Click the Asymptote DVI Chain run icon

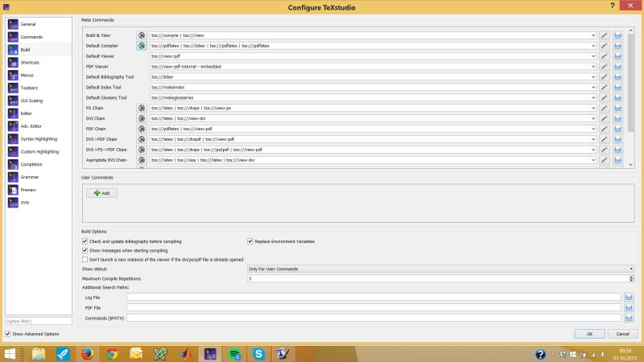pos(142,160)
